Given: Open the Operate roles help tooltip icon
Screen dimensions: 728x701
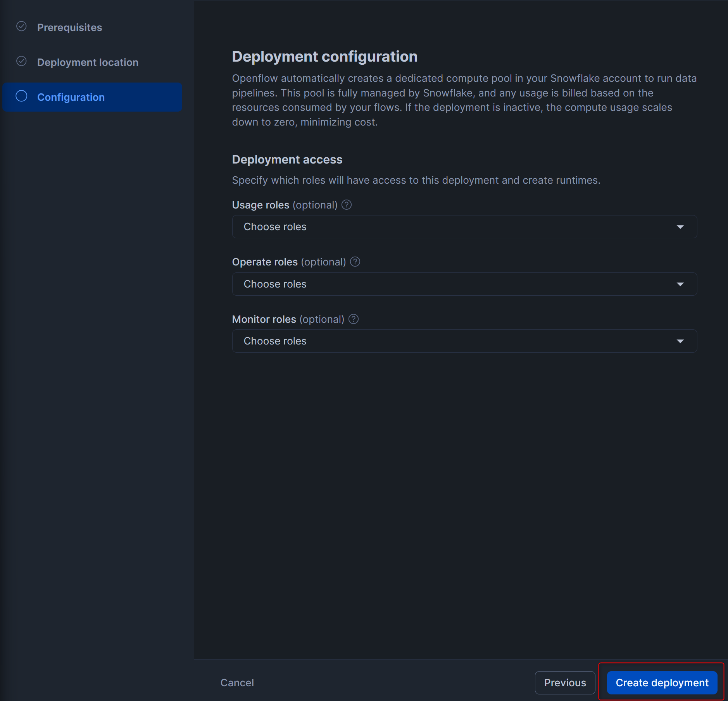Looking at the screenshot, I should 355,262.
